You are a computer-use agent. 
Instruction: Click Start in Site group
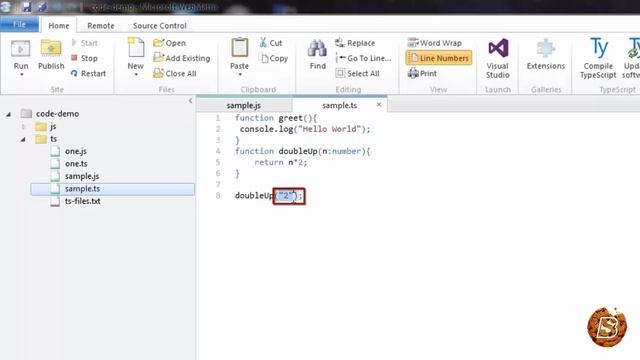point(84,43)
